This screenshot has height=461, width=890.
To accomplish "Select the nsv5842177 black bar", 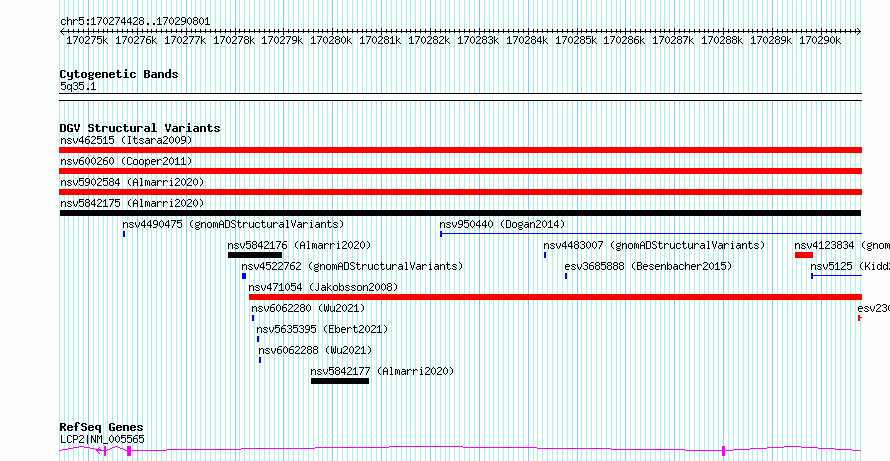I will point(340,381).
